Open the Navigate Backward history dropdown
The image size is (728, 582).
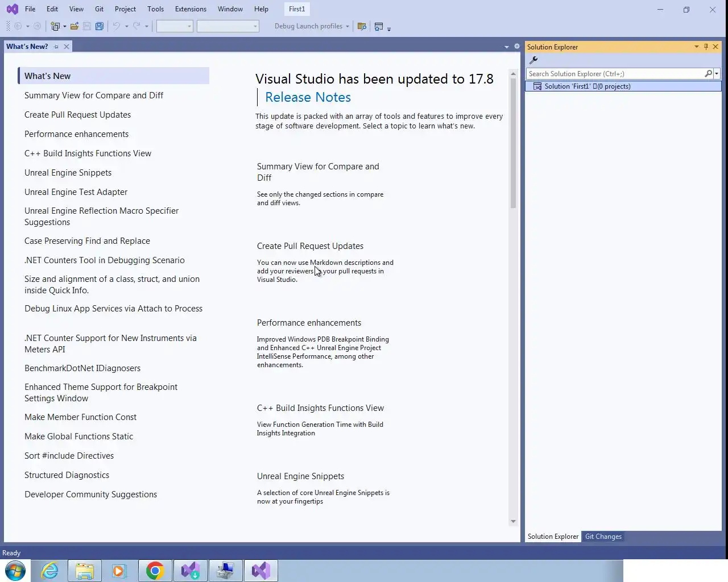coord(27,26)
